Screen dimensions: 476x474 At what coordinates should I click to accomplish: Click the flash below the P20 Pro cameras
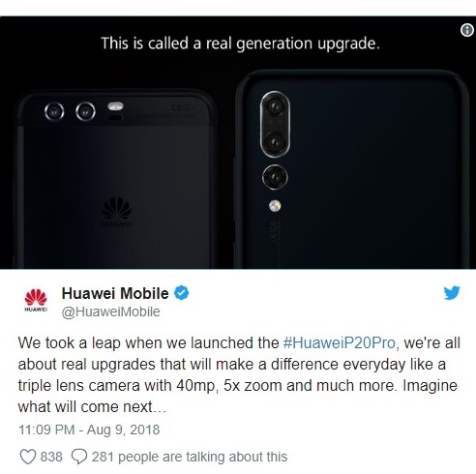click(x=275, y=206)
